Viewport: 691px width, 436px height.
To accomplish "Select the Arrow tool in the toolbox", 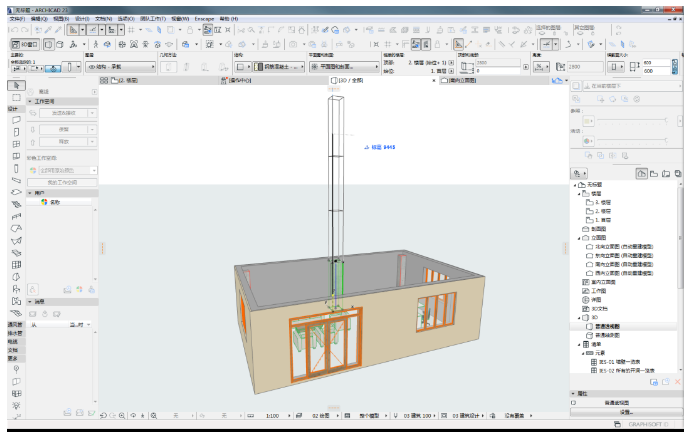I will click(16, 86).
